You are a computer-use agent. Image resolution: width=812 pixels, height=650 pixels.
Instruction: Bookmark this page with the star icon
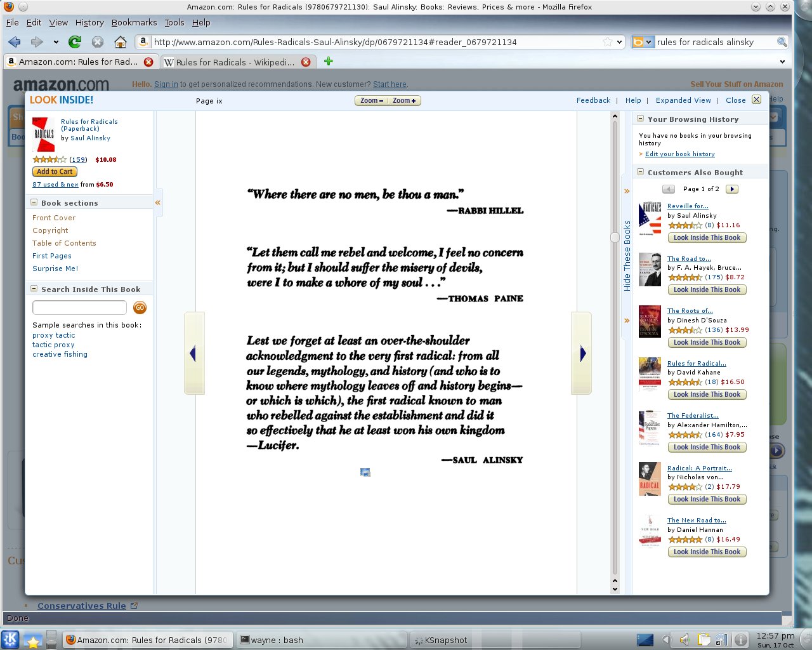click(608, 42)
